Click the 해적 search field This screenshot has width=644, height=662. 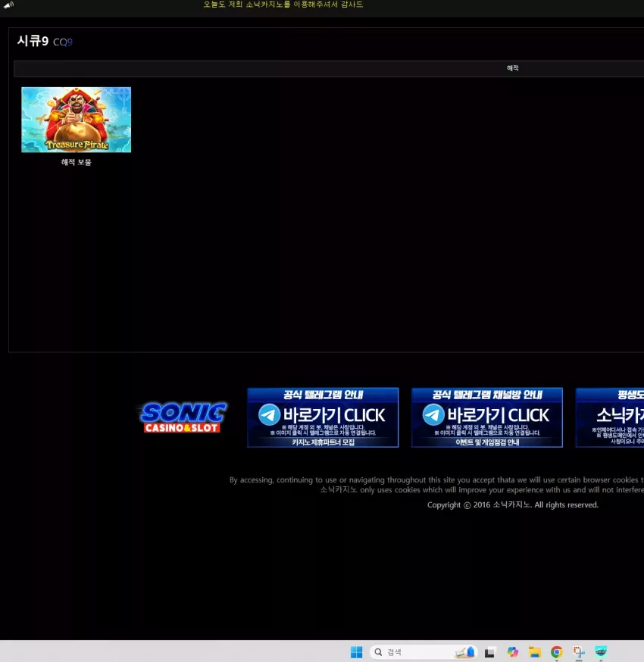click(329, 68)
